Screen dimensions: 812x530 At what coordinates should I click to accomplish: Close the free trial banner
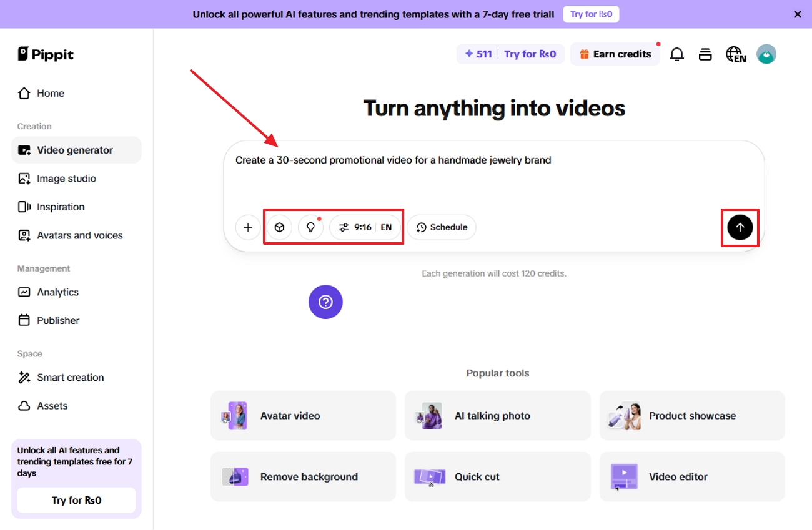798,14
